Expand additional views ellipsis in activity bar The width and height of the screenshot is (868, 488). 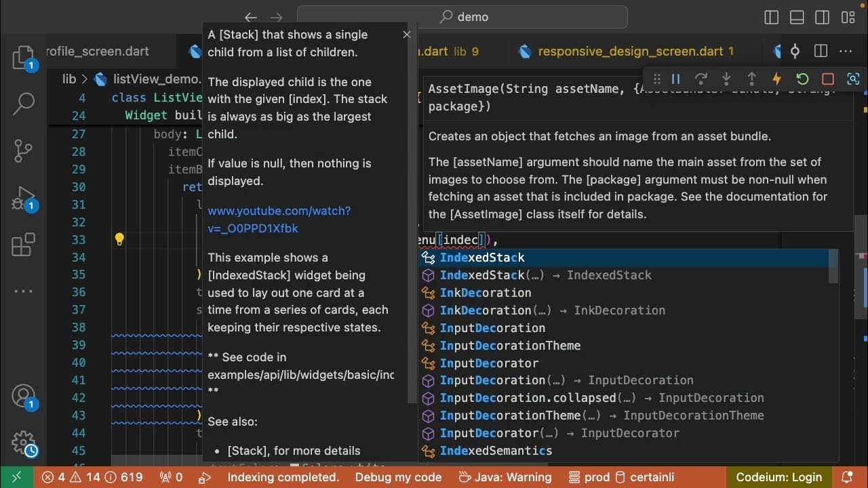tap(23, 291)
